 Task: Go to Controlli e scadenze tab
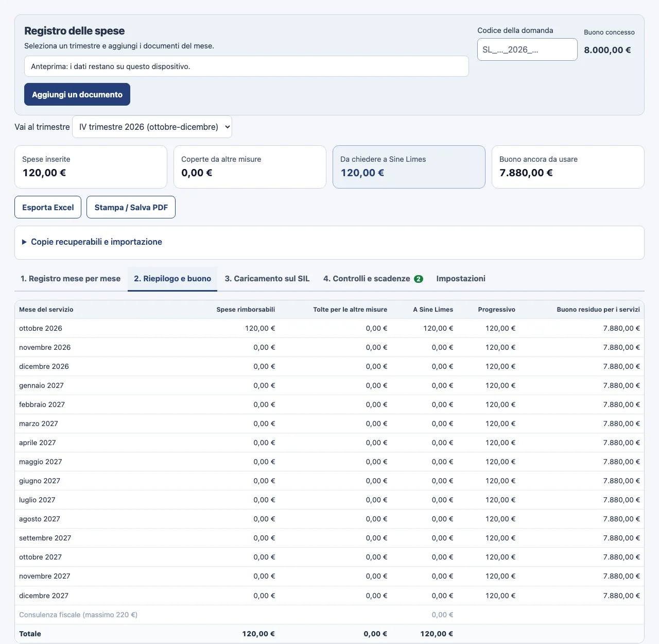pos(373,279)
